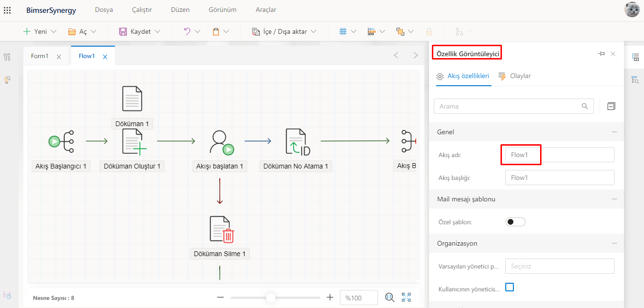Click the fit-to-screen icon in zoom bar
Image resolution: width=644 pixels, height=308 pixels.
pyautogui.click(x=406, y=298)
